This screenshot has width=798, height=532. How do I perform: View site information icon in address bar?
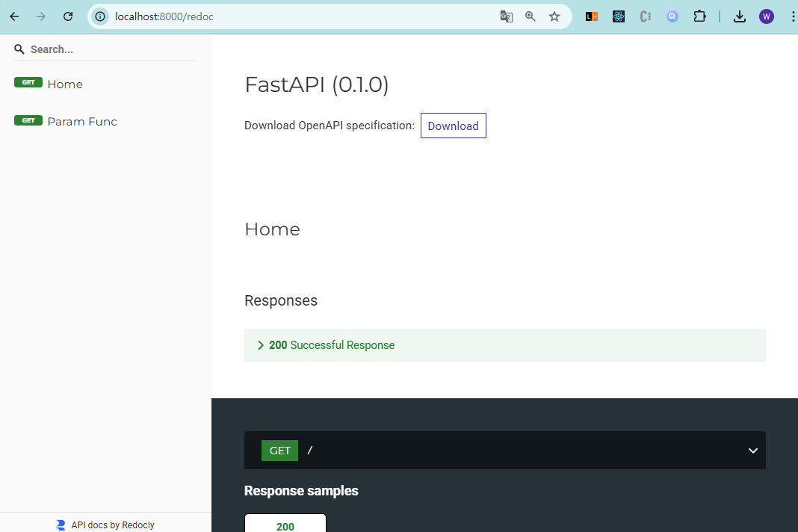tap(100, 16)
